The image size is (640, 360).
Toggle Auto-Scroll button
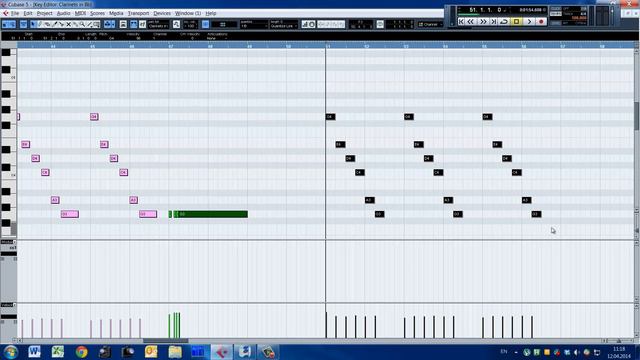pyautogui.click(x=108, y=24)
